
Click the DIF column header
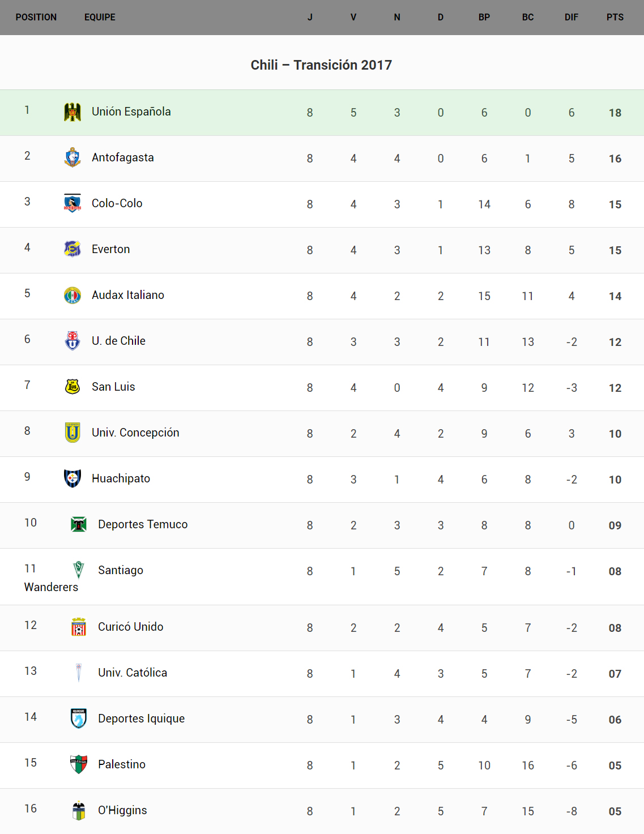(571, 18)
